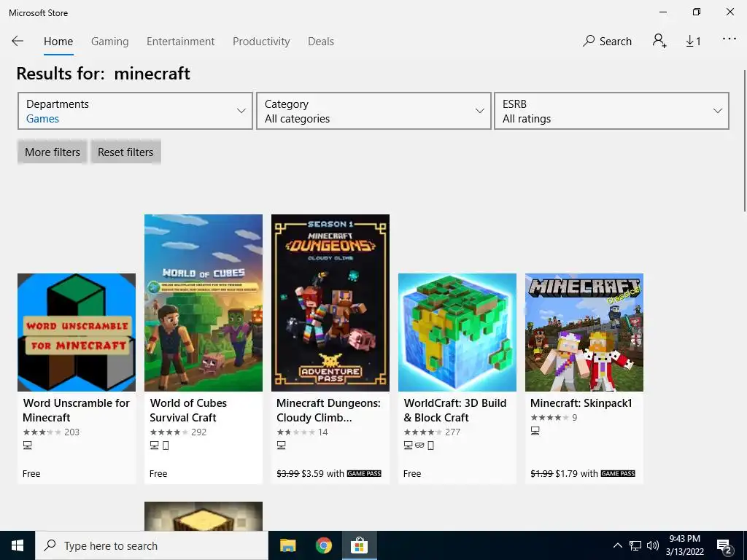Click the $1.79 price on Skinpack1

click(566, 473)
